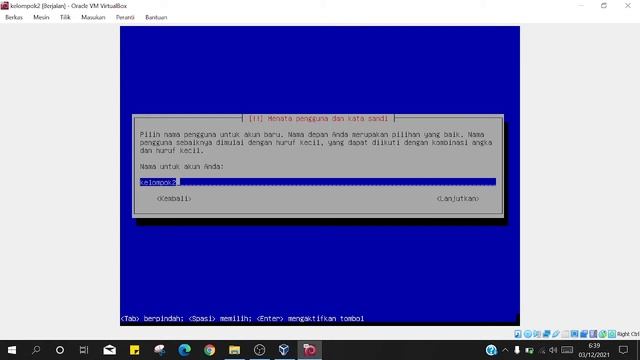The height and width of the screenshot is (360, 640).
Task: Open the Bantuan menu
Action: [156, 18]
